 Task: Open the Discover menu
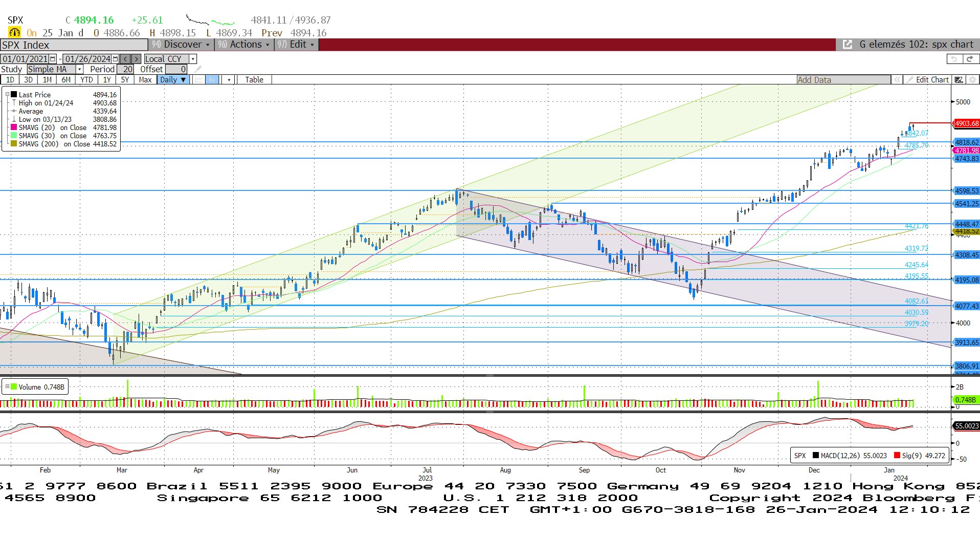[181, 45]
